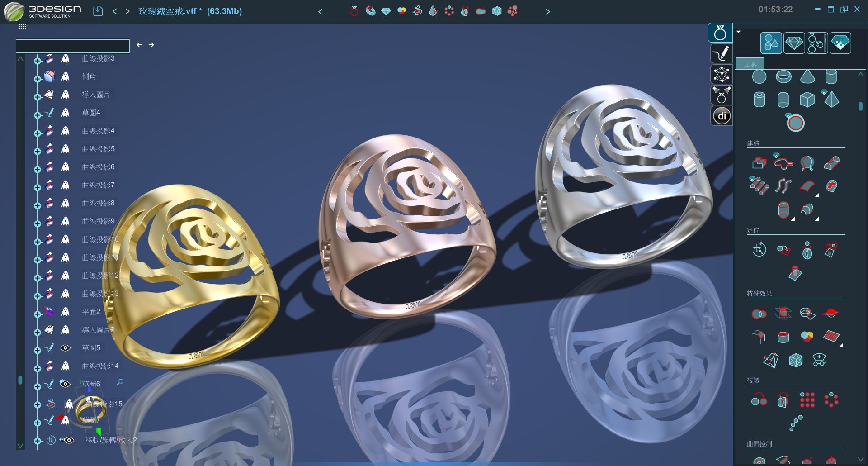
Task: Select the water drop revolve icon in top toolbar
Action: pyautogui.click(x=433, y=11)
